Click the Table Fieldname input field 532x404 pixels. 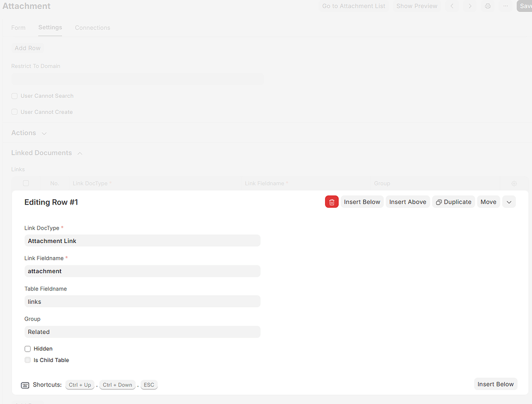tap(142, 302)
